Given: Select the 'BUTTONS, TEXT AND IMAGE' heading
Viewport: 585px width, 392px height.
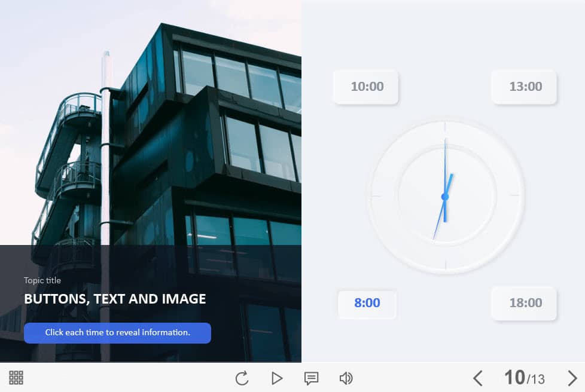Looking at the screenshot, I should (x=115, y=299).
